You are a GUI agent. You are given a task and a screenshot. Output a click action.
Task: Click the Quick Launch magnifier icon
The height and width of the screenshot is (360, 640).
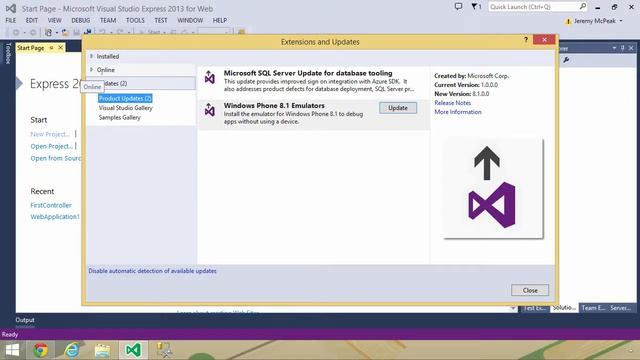[583, 7]
